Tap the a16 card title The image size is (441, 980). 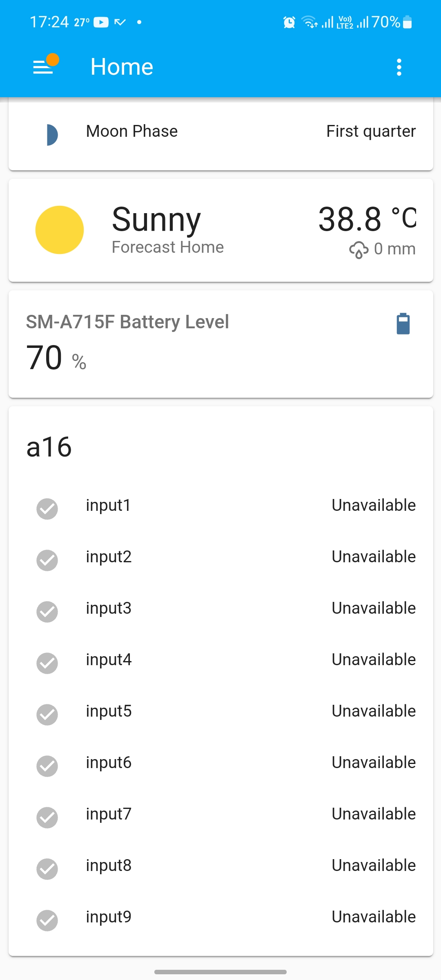(x=49, y=447)
